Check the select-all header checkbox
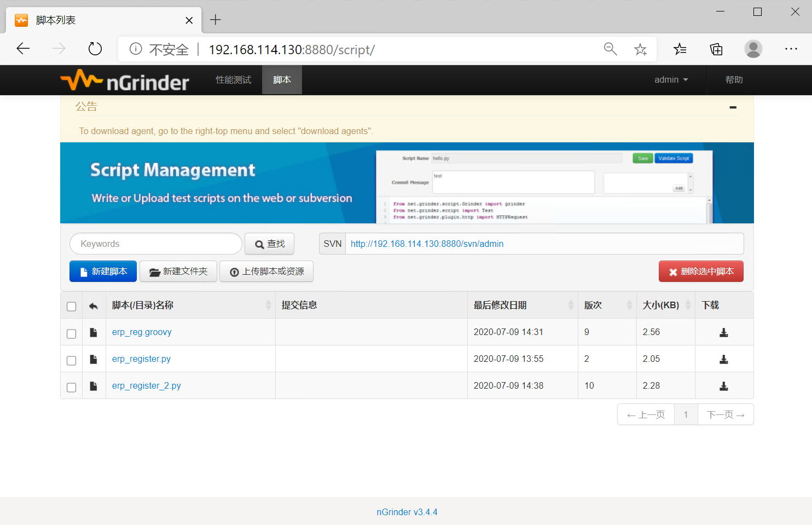 point(71,307)
